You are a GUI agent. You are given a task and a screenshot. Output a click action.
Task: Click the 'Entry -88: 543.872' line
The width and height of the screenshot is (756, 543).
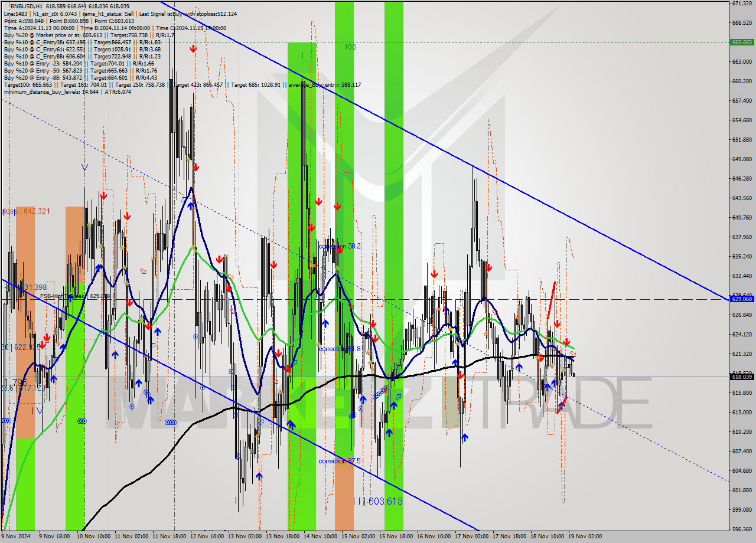(x=80, y=77)
